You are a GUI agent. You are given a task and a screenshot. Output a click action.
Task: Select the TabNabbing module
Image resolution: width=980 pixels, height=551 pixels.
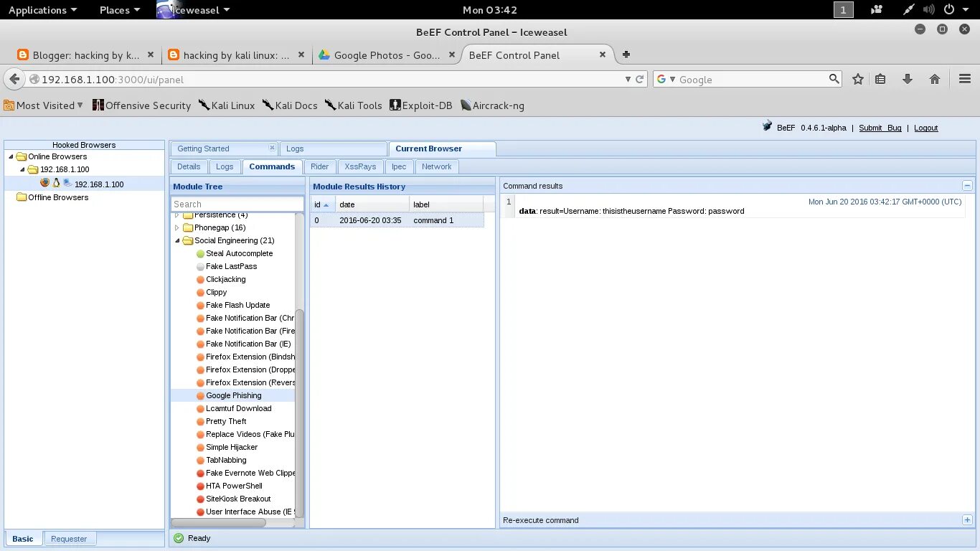pyautogui.click(x=221, y=460)
